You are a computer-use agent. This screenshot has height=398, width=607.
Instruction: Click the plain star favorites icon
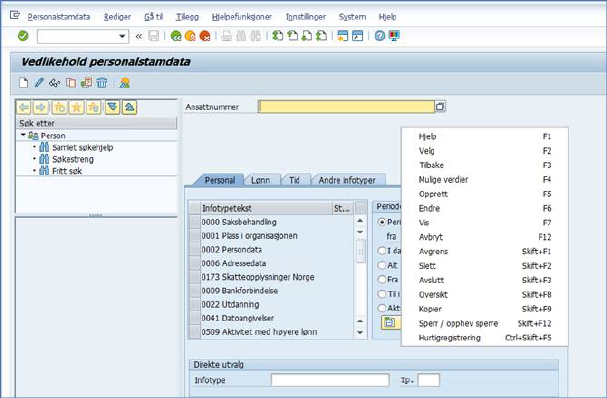[x=76, y=107]
